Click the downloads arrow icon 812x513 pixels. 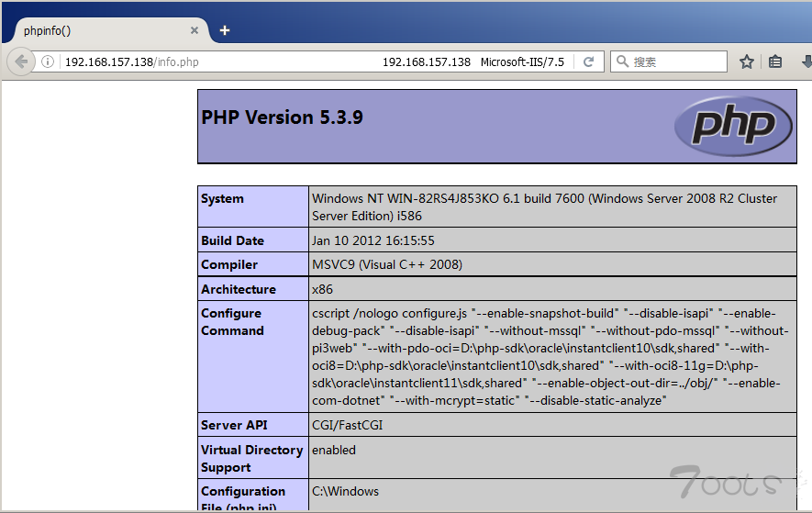point(806,61)
